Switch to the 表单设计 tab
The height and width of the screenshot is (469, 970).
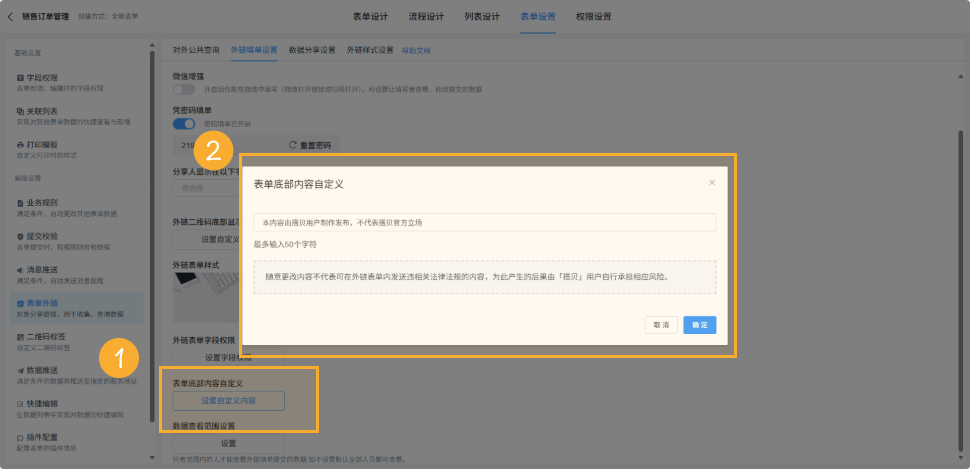[x=371, y=17]
